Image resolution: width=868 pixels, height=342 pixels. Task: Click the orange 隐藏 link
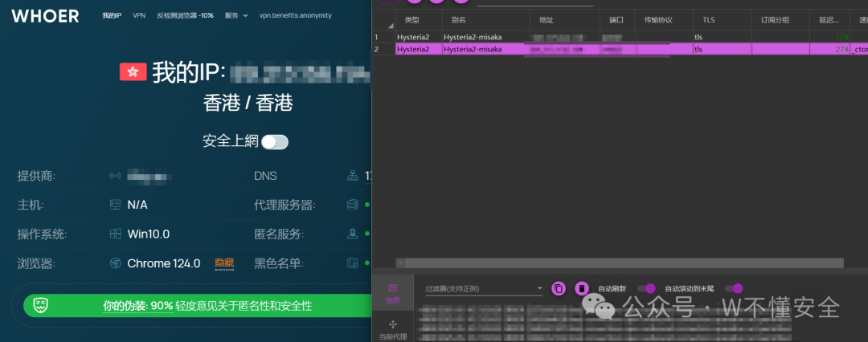[224, 264]
